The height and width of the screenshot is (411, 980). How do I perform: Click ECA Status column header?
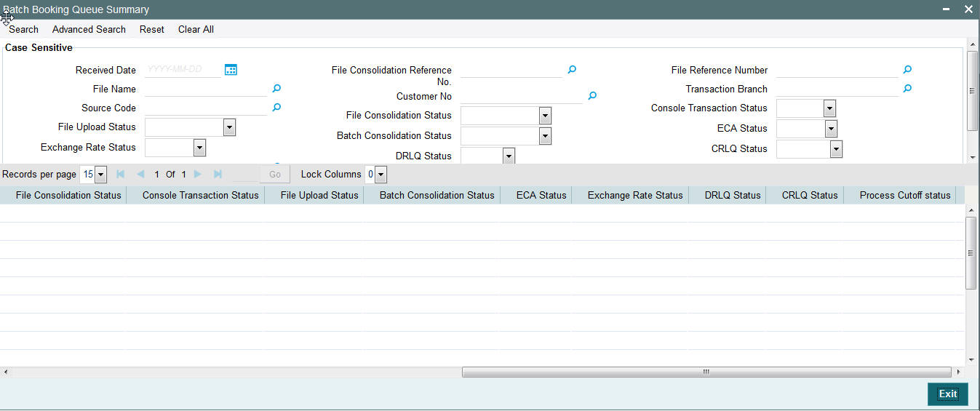tap(541, 195)
